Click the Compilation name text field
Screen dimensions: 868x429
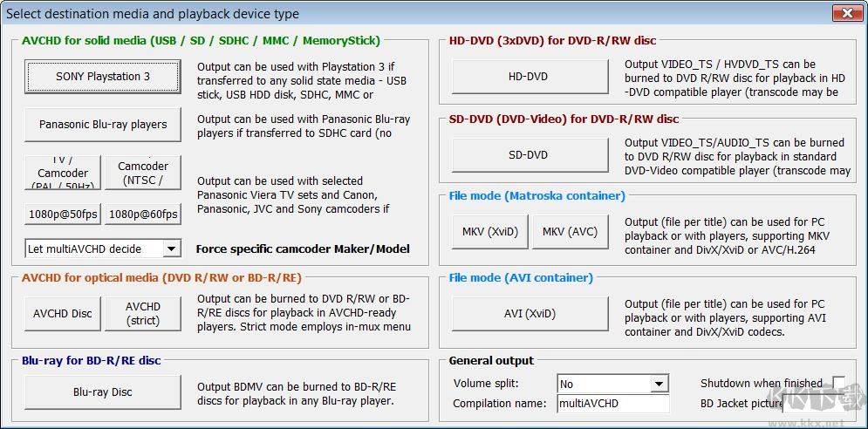coord(613,404)
